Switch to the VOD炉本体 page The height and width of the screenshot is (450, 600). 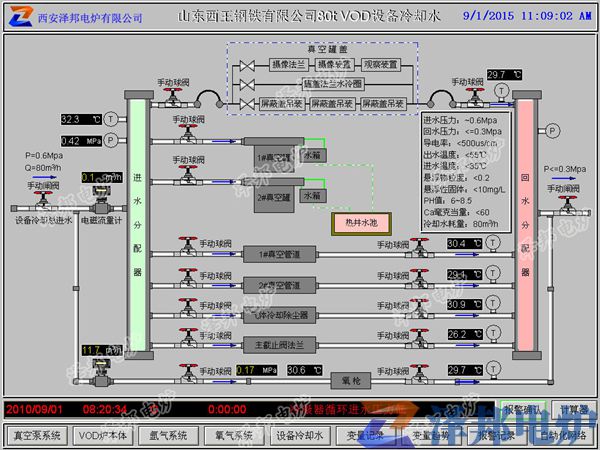tap(104, 436)
